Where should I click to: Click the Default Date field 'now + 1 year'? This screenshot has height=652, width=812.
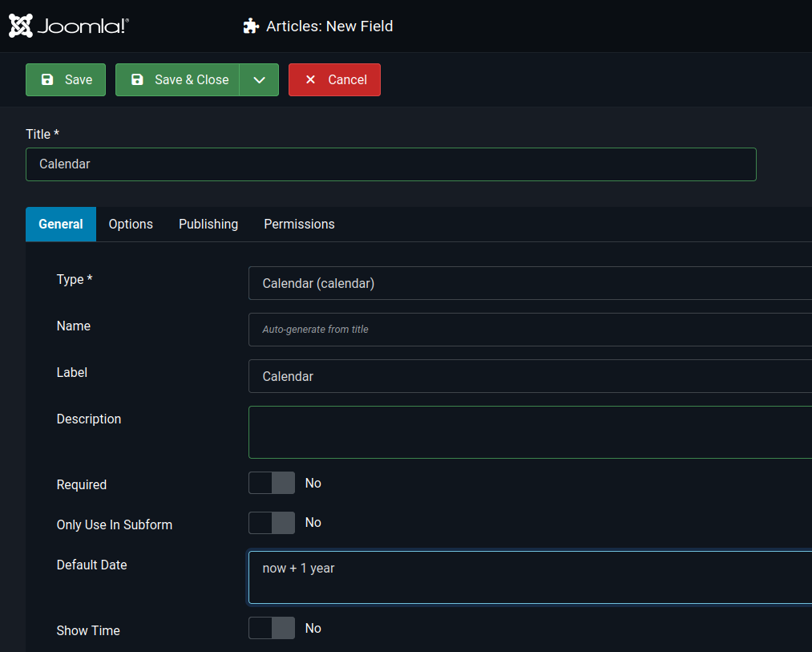click(531, 577)
